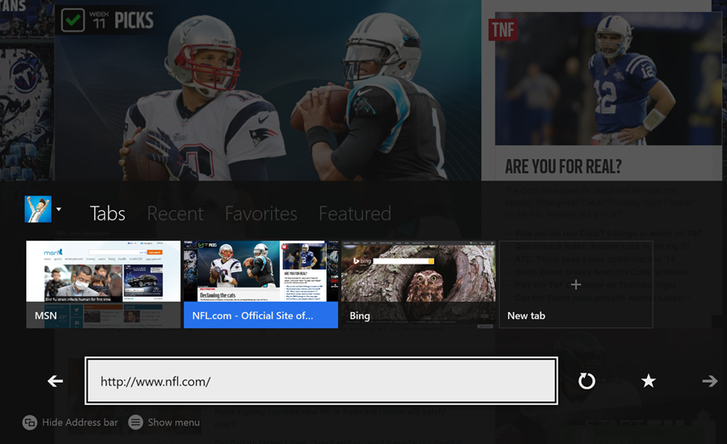Add page to favorites with star icon
The width and height of the screenshot is (727, 444).
pos(648,381)
